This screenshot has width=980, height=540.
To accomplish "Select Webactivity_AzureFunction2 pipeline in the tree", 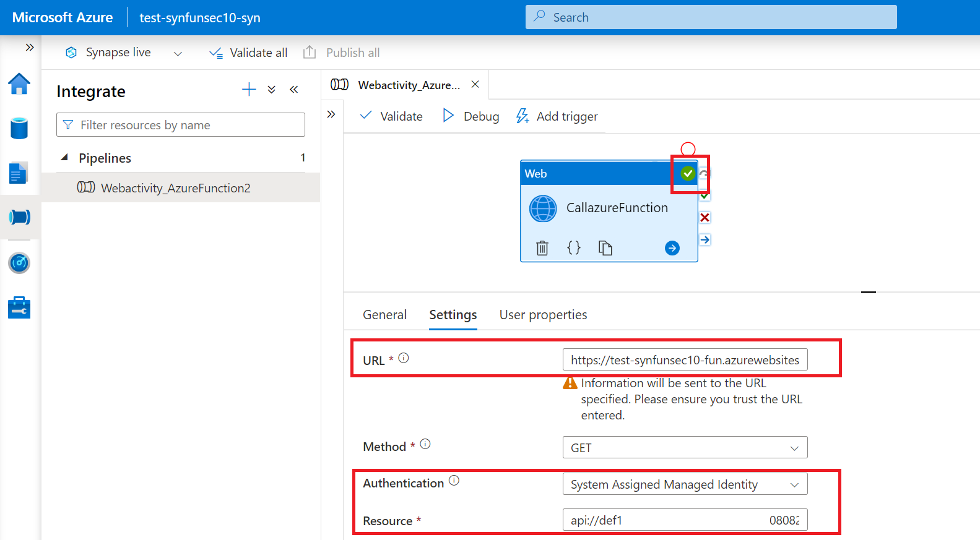I will pyautogui.click(x=175, y=188).
